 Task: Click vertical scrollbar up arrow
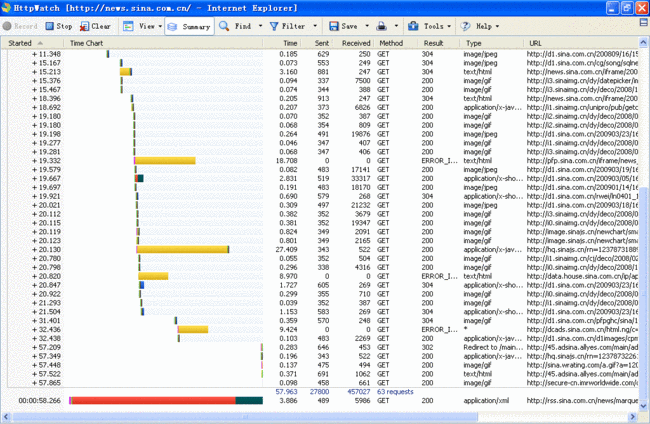(643, 43)
